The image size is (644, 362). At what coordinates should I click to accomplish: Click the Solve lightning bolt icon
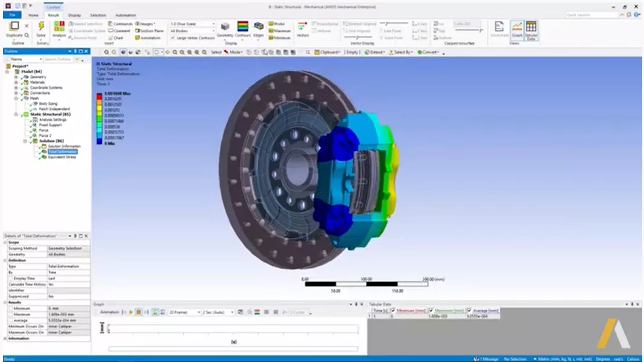[41, 27]
